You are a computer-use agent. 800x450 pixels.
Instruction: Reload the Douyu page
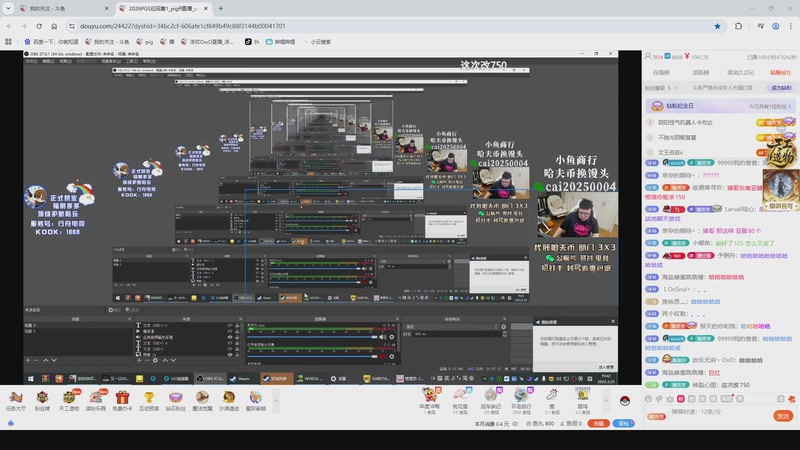click(x=39, y=26)
